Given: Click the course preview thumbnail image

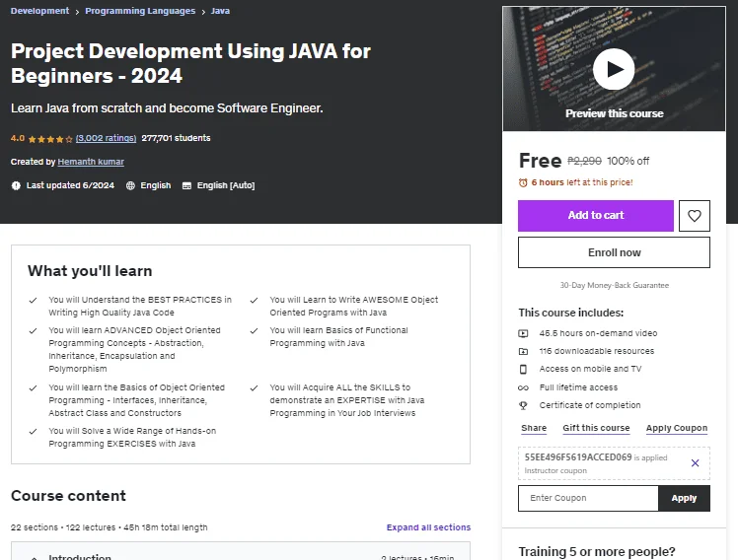Looking at the screenshot, I should click(614, 69).
